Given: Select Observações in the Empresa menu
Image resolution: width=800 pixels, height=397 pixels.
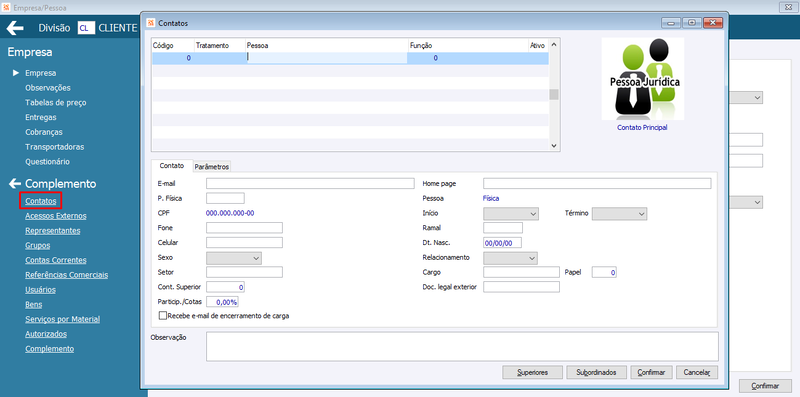Looking at the screenshot, I should point(48,88).
